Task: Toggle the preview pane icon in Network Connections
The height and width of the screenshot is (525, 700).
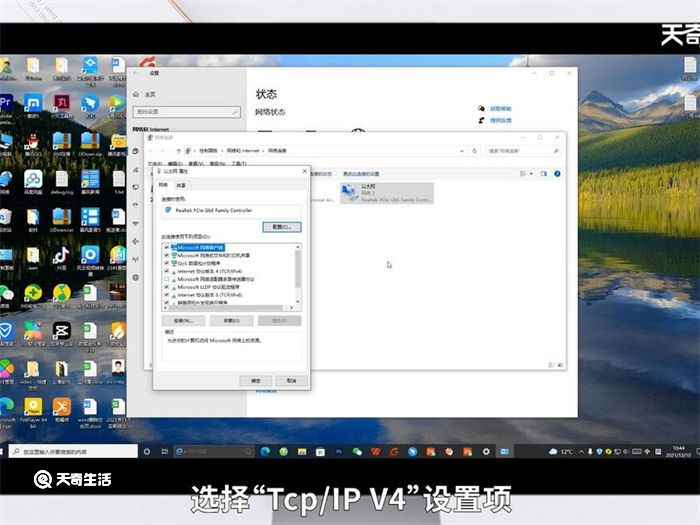Action: (x=543, y=174)
